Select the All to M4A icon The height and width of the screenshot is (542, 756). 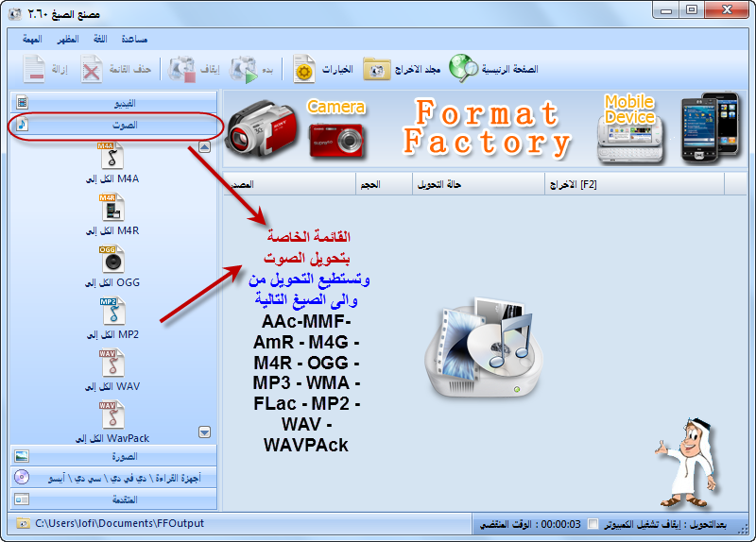(x=112, y=156)
